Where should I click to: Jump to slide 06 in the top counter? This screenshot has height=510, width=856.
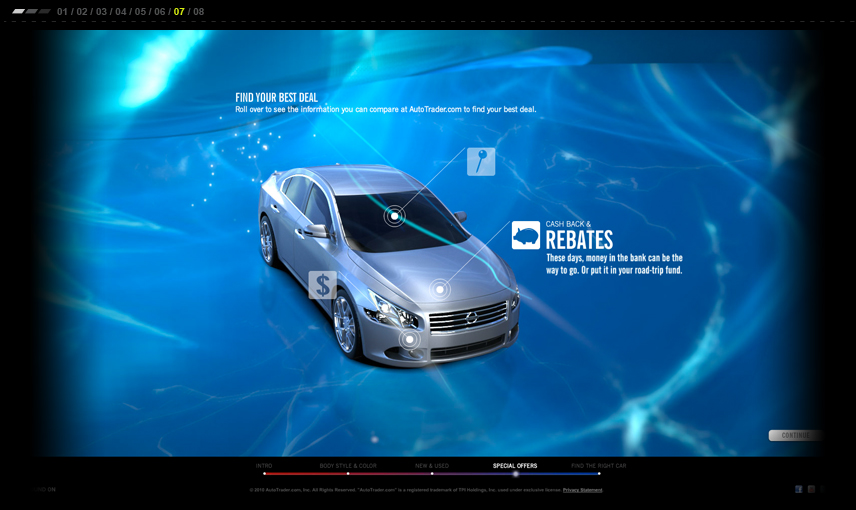(x=159, y=11)
